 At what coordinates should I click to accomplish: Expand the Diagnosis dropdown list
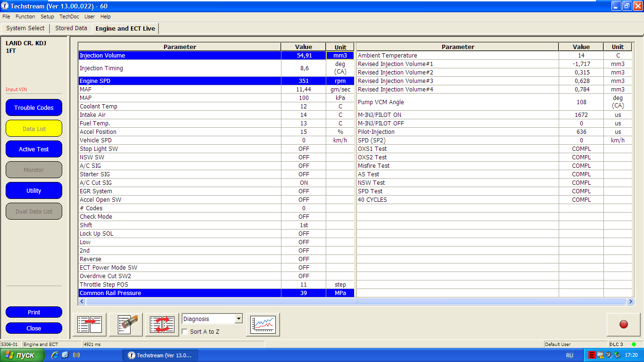pos(238,319)
